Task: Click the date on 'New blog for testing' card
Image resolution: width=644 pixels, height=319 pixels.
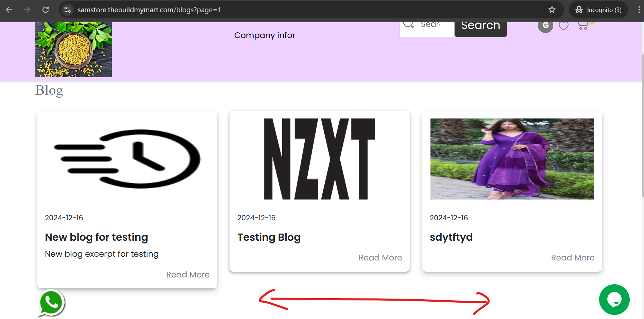Action: click(64, 218)
